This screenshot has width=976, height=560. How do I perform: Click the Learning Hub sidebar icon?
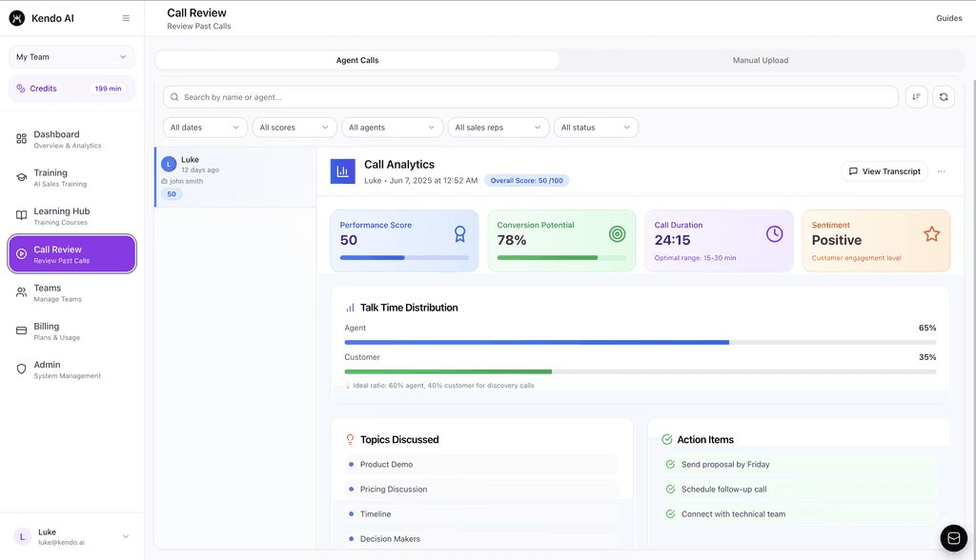[21, 215]
